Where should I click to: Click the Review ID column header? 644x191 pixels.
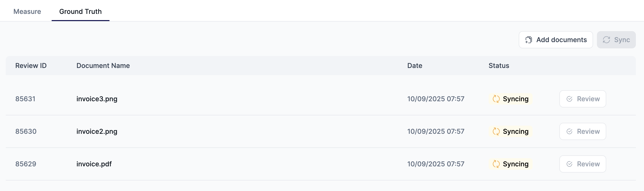point(31,66)
